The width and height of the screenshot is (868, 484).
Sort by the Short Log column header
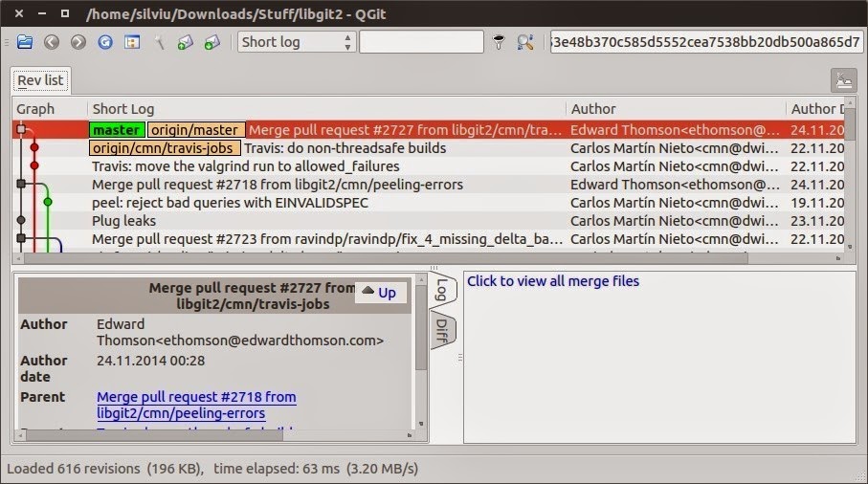click(x=122, y=109)
